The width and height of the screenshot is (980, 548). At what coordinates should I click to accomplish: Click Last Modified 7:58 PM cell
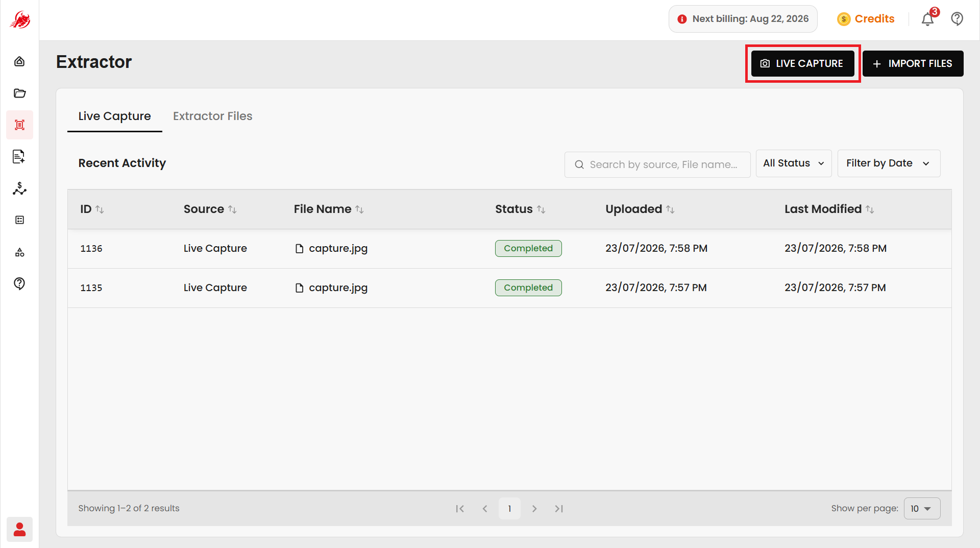click(x=836, y=248)
